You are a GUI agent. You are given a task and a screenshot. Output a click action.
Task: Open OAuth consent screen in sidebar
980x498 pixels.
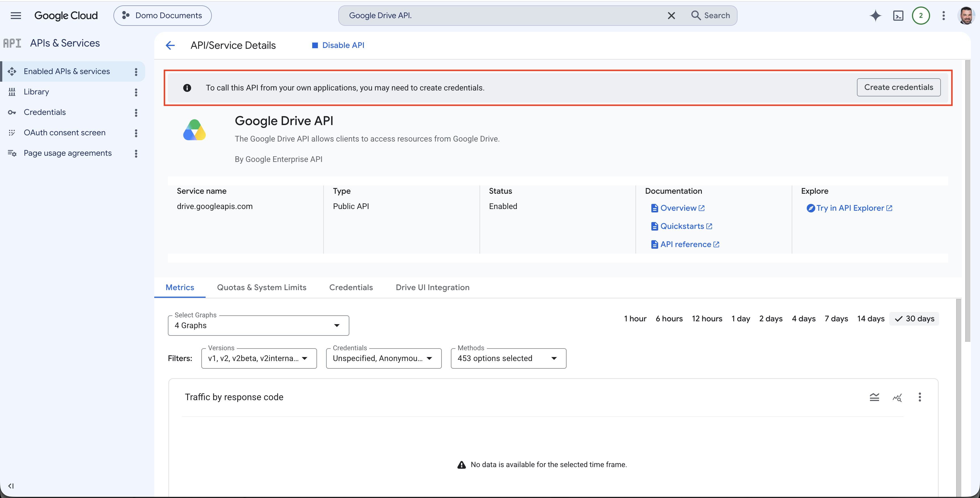point(64,133)
